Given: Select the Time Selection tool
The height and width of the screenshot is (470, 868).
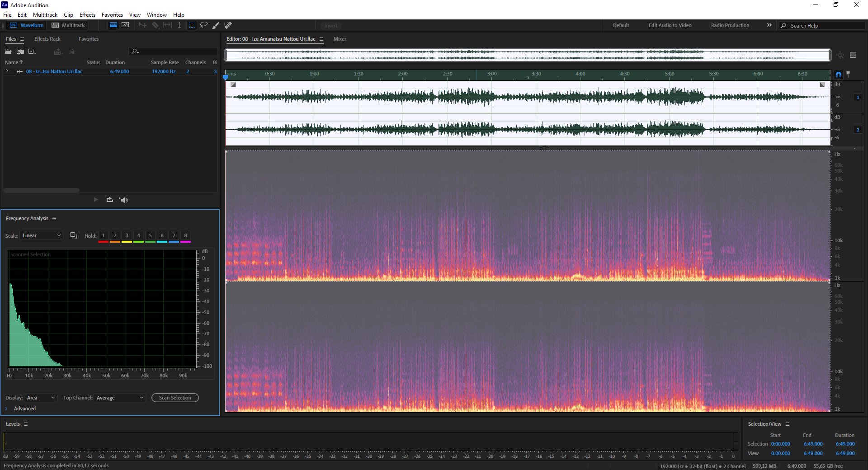Looking at the screenshot, I should click(179, 25).
